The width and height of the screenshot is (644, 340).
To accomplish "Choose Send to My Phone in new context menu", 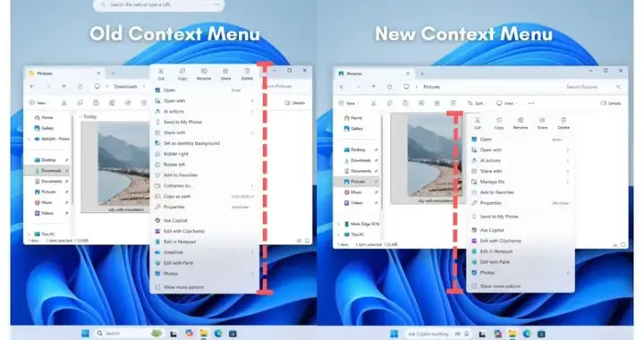I will click(521, 217).
